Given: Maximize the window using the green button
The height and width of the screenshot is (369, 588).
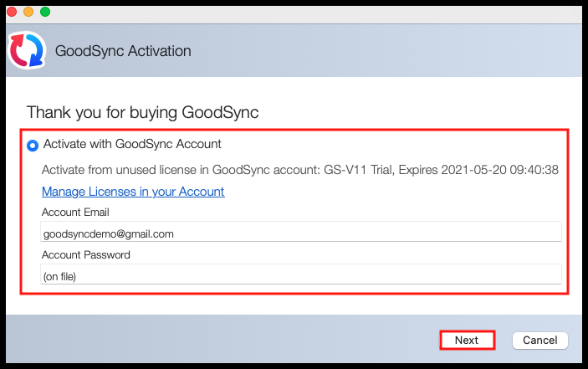Looking at the screenshot, I should point(45,12).
